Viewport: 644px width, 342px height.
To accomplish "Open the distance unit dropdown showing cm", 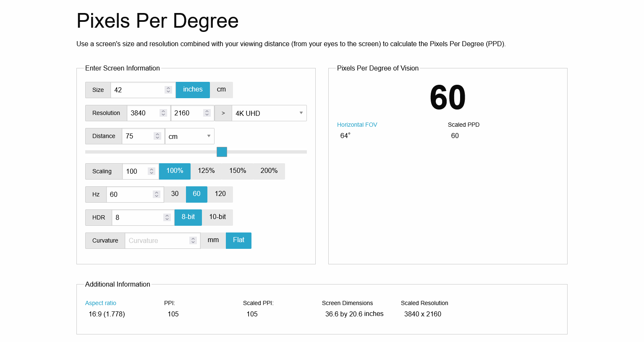I will [x=190, y=136].
